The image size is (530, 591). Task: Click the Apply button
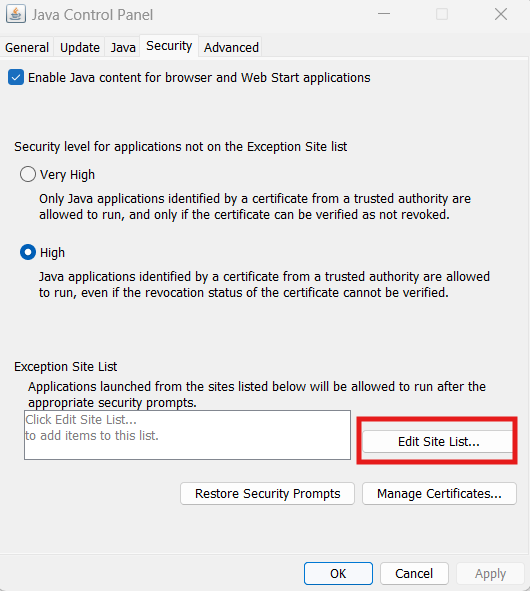coord(490,573)
